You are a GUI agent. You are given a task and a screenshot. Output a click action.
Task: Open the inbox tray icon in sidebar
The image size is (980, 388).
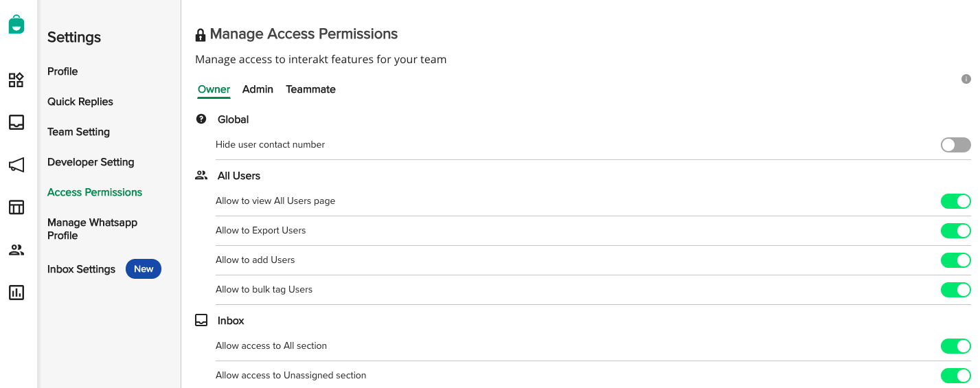16,122
